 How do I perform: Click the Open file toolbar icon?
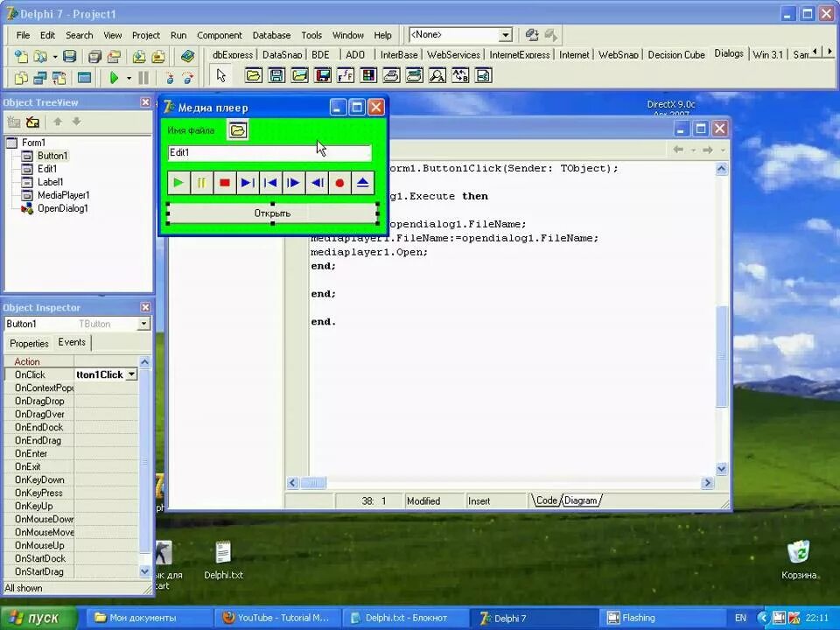[39, 56]
